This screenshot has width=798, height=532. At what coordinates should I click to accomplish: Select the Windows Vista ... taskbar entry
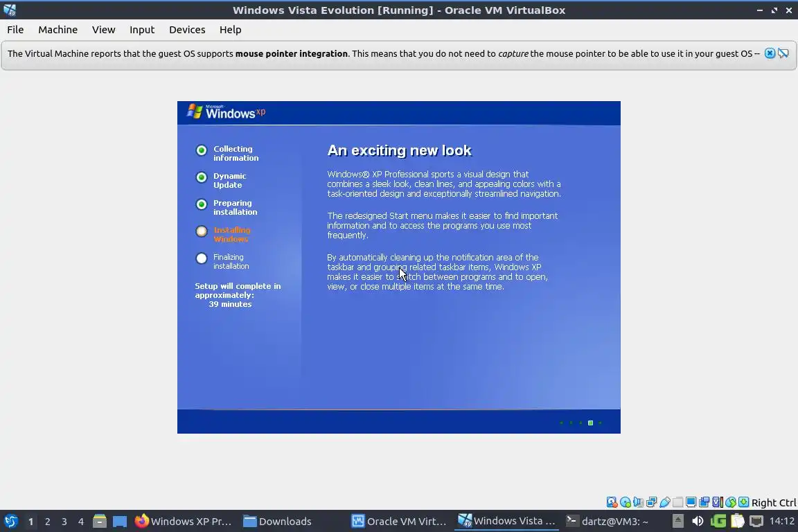pos(506,522)
